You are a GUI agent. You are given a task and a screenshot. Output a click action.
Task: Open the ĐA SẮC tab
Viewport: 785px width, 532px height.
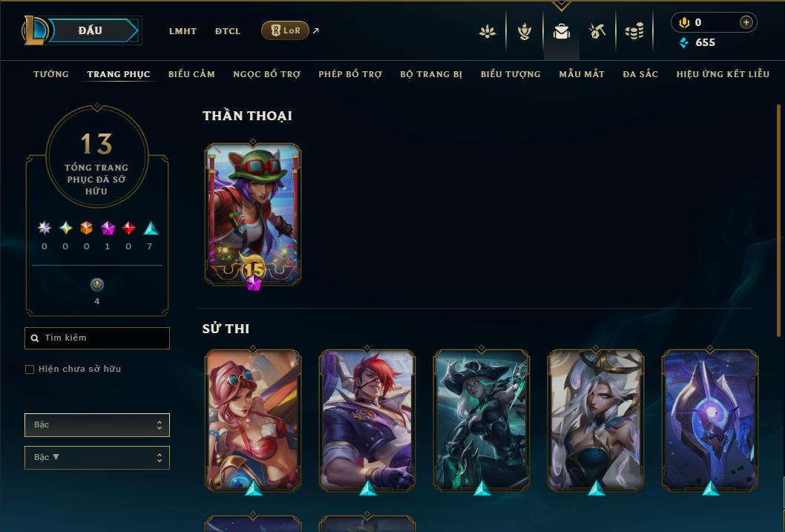(640, 74)
